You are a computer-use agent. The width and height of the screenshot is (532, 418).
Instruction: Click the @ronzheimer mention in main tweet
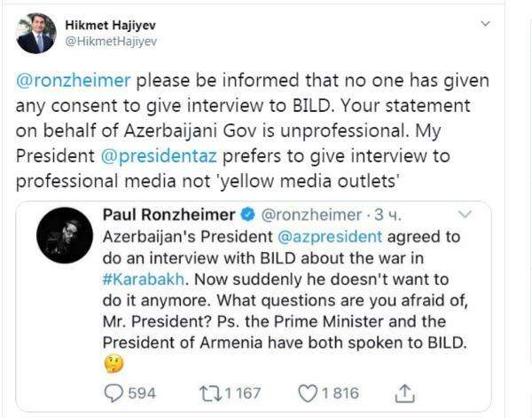pyautogui.click(x=74, y=80)
